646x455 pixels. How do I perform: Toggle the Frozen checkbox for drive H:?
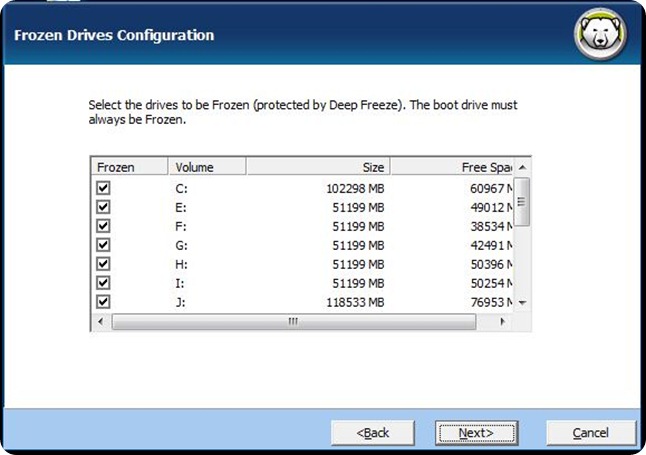click(103, 264)
